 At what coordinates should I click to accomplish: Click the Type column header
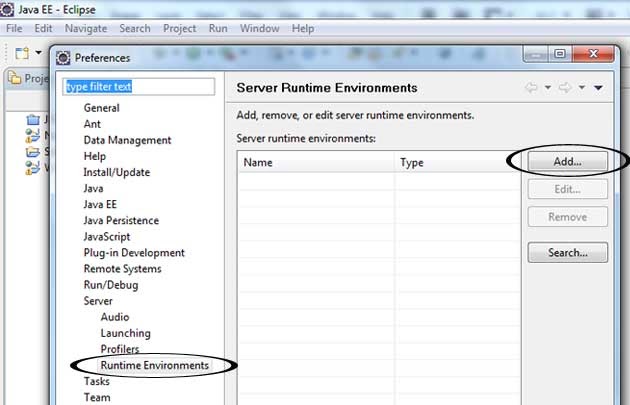point(458,162)
